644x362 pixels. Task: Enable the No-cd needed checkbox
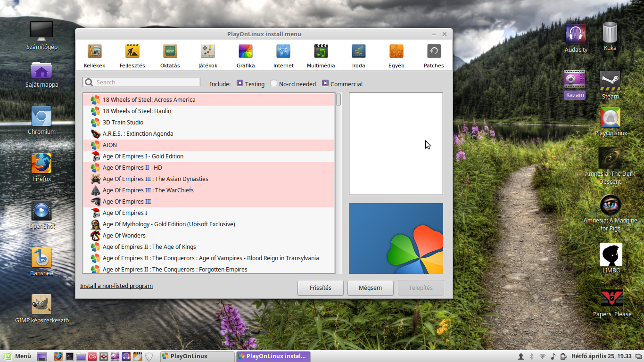pyautogui.click(x=274, y=83)
